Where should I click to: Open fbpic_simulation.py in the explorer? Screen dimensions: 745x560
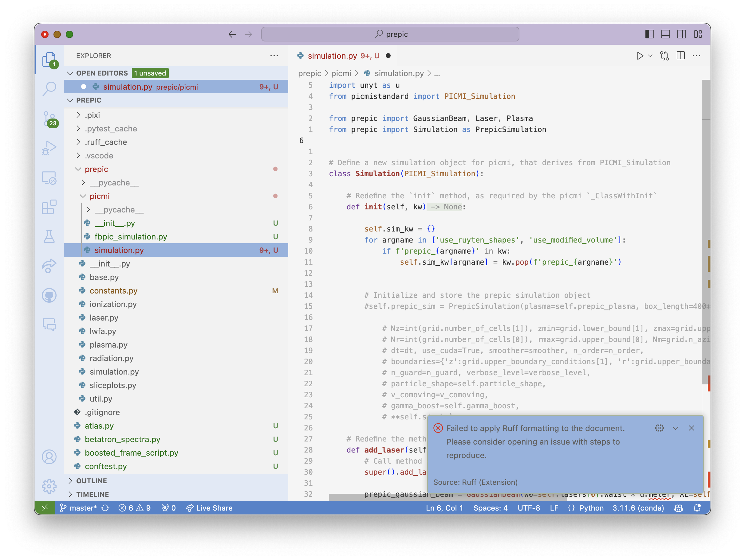(x=131, y=237)
